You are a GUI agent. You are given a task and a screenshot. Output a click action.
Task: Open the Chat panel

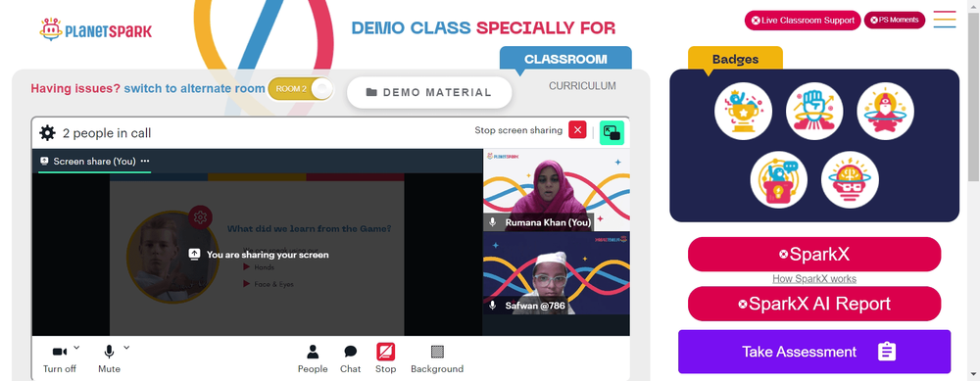point(351,359)
